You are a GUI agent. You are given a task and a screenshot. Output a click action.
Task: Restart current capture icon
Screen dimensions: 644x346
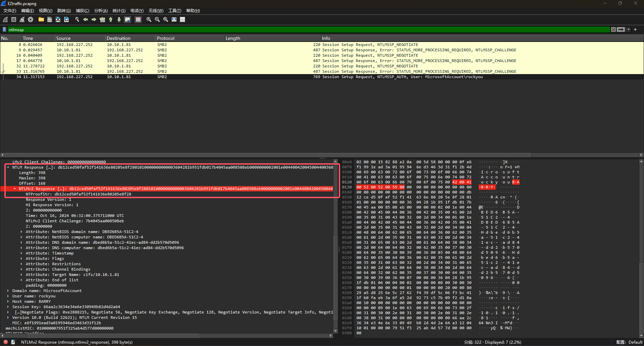pyautogui.click(x=22, y=19)
